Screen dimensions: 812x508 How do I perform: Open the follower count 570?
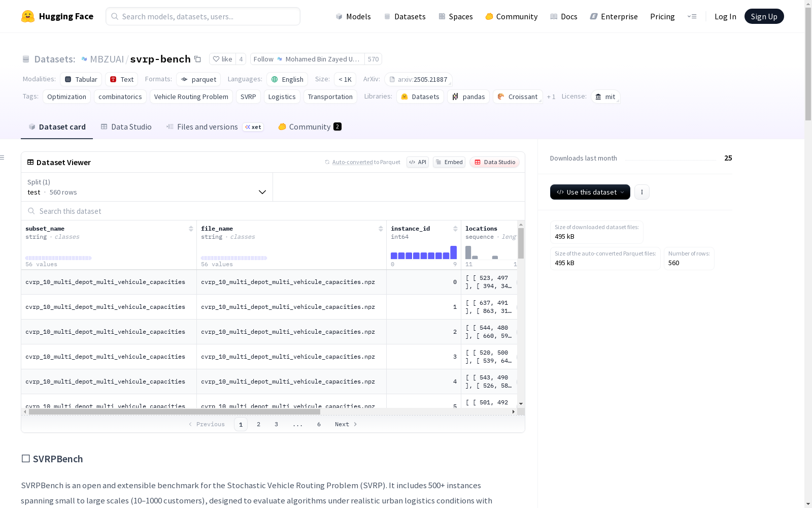(x=374, y=59)
